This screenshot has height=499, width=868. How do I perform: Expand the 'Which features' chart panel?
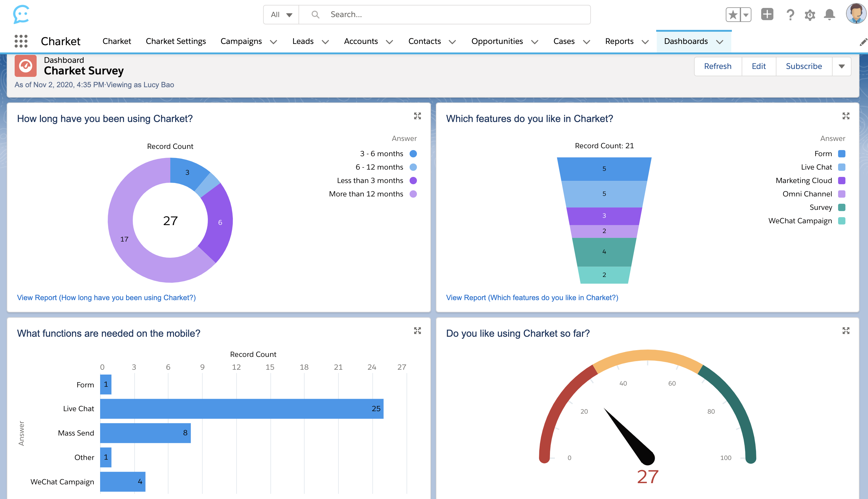click(846, 116)
